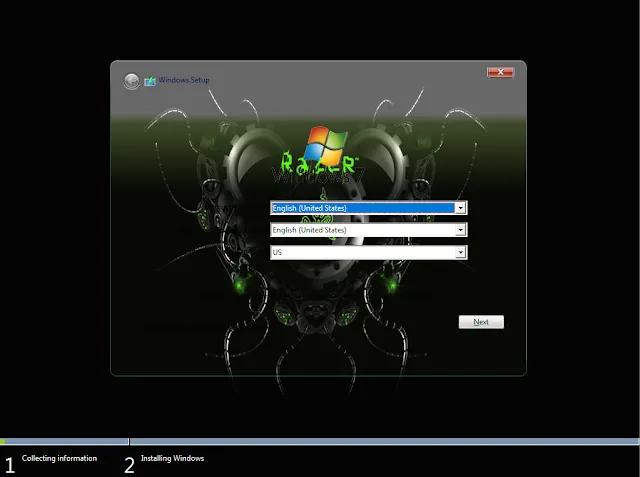This screenshot has width=640, height=477.
Task: Click the Installing Windows step label
Action: [x=172, y=458]
